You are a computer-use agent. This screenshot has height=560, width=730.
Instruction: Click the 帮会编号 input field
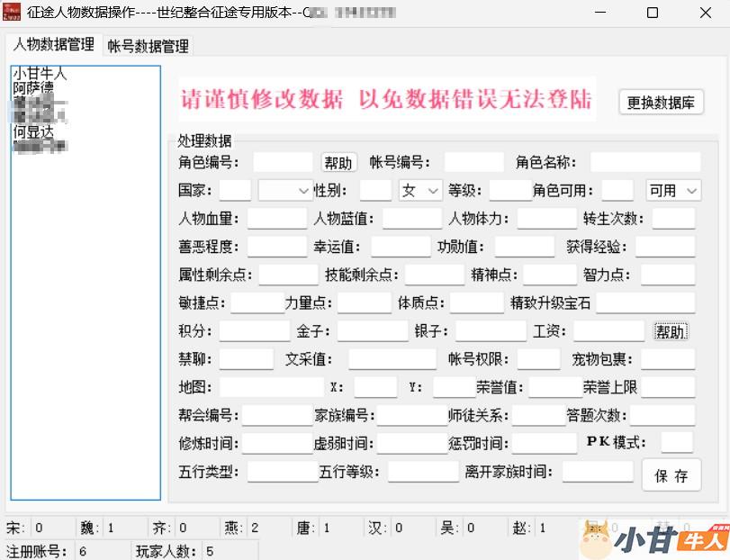277,415
